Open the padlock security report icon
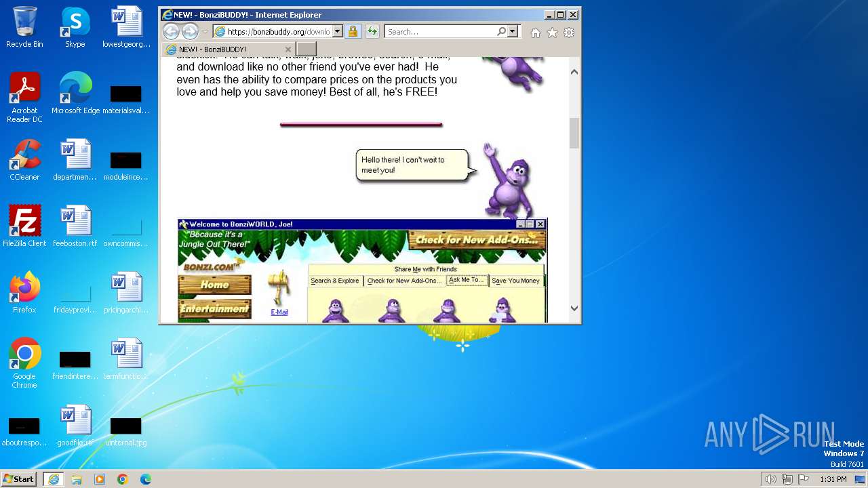868x488 pixels. 353,32
